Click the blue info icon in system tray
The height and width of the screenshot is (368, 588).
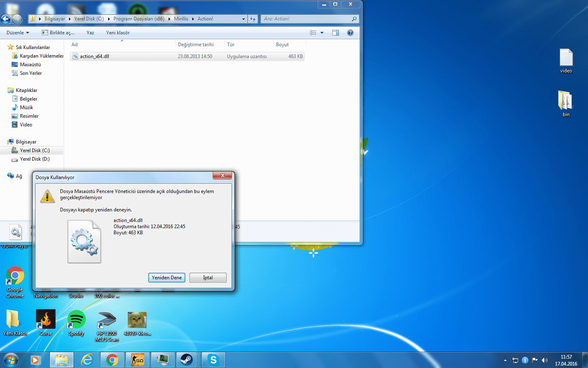525,360
